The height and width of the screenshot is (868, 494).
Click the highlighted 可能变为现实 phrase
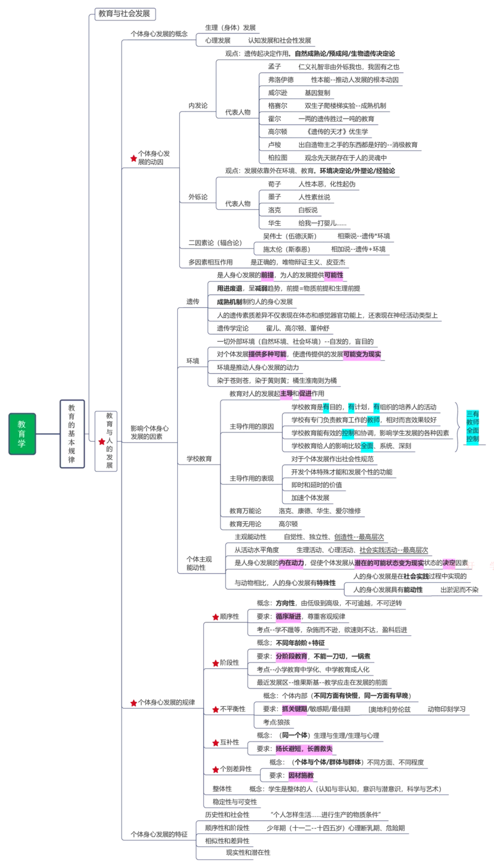[362, 354]
